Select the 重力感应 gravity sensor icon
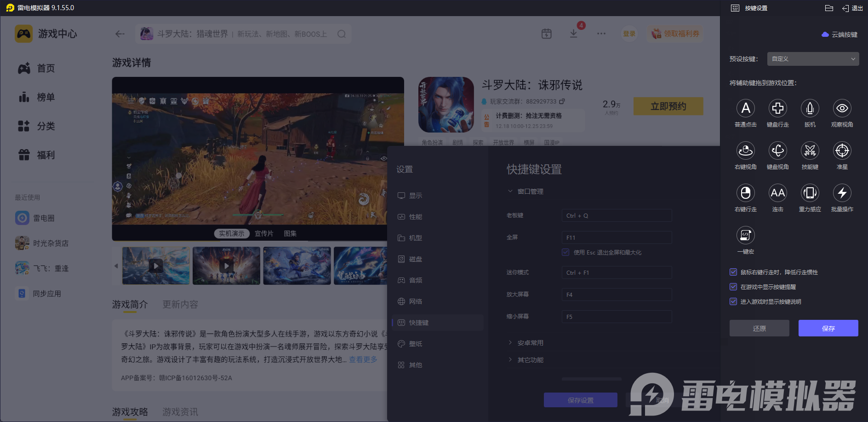The width and height of the screenshot is (868, 422). (x=810, y=193)
